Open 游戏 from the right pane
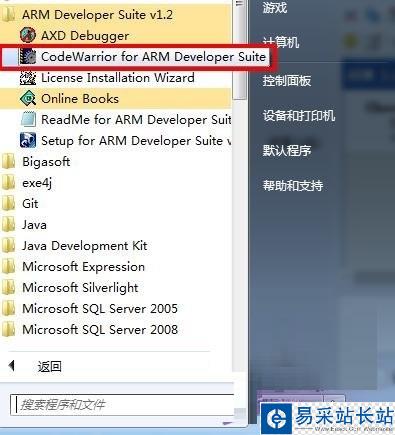This screenshot has width=395, height=435. [275, 8]
